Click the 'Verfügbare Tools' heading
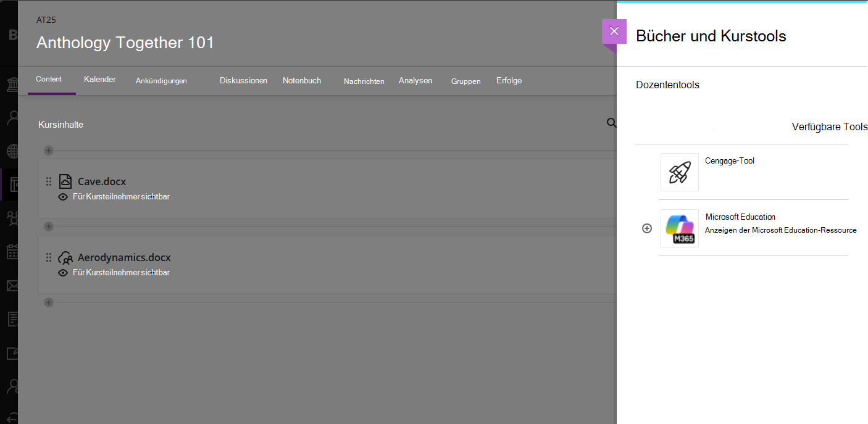 pos(830,127)
